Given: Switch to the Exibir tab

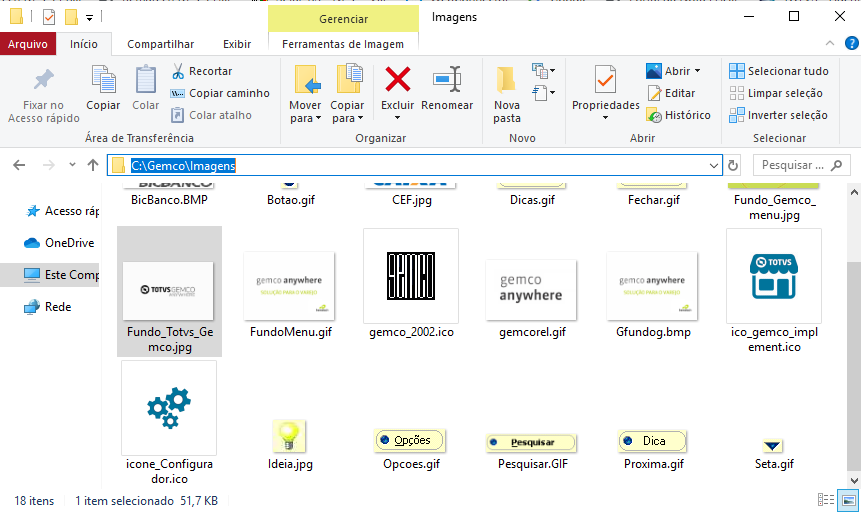Looking at the screenshot, I should pos(237,44).
